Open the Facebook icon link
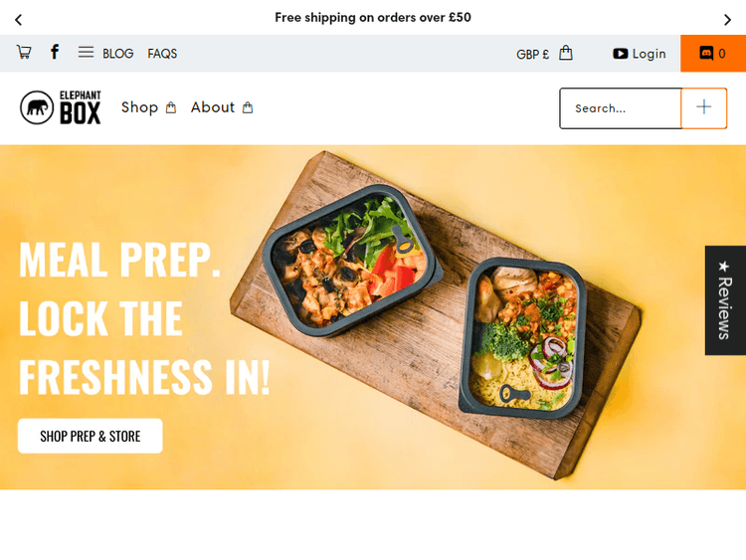Viewport: 746px width, 560px height. [55, 52]
